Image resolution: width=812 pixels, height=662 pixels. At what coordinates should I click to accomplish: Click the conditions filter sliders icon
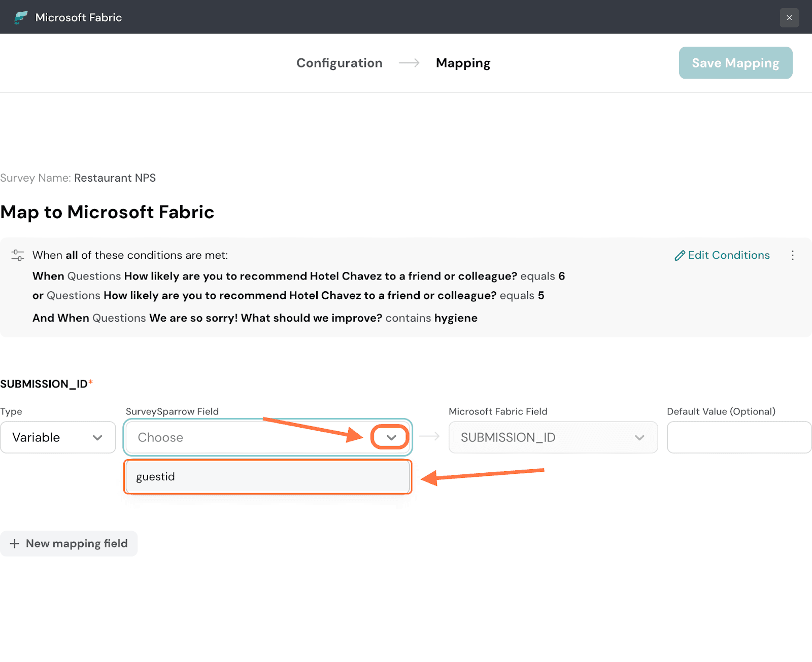[x=18, y=255]
